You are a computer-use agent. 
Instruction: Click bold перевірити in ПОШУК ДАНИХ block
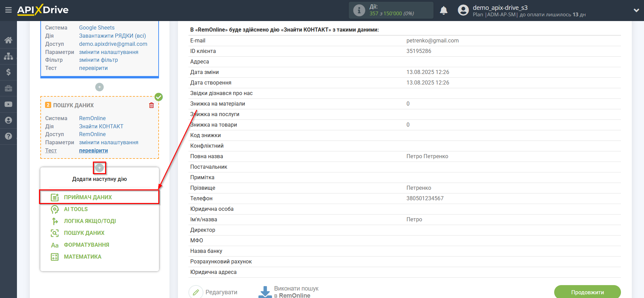pyautogui.click(x=93, y=151)
